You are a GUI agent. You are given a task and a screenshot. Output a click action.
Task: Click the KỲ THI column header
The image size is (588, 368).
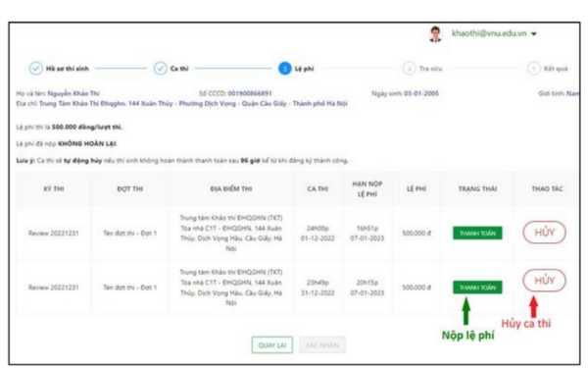(54, 188)
